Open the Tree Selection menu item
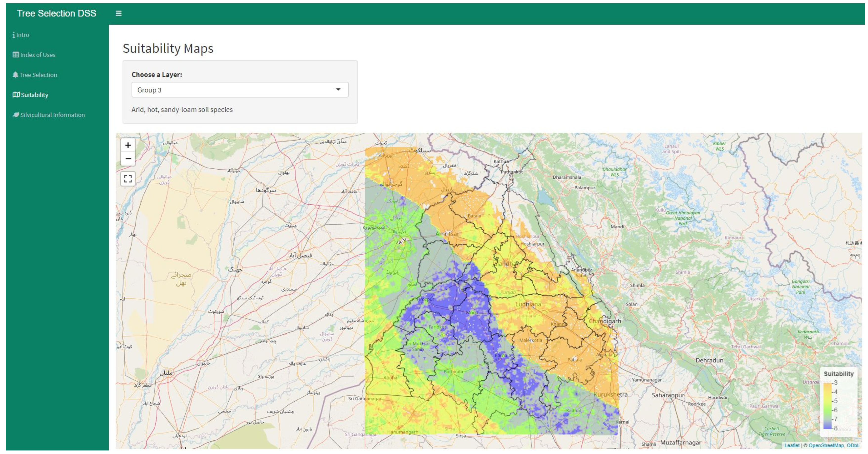This screenshot has width=868, height=454. click(38, 75)
